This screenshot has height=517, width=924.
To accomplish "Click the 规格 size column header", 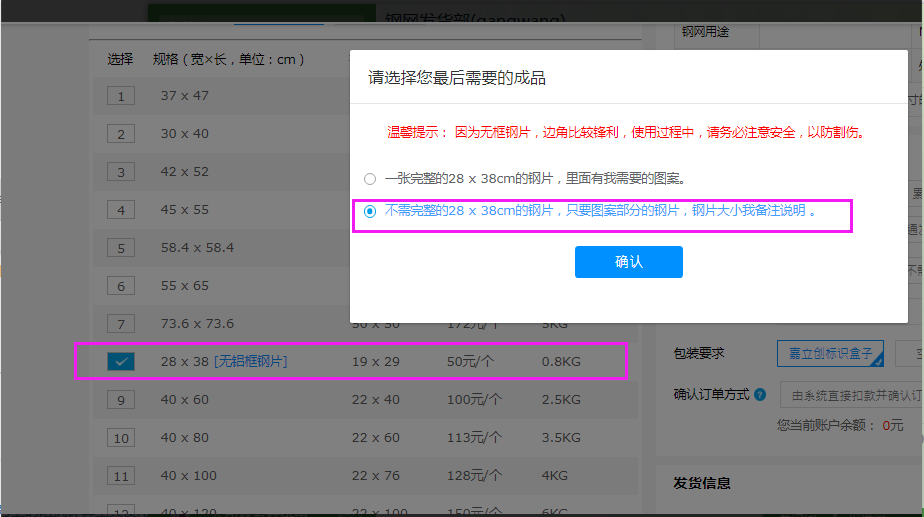I will tap(228, 59).
